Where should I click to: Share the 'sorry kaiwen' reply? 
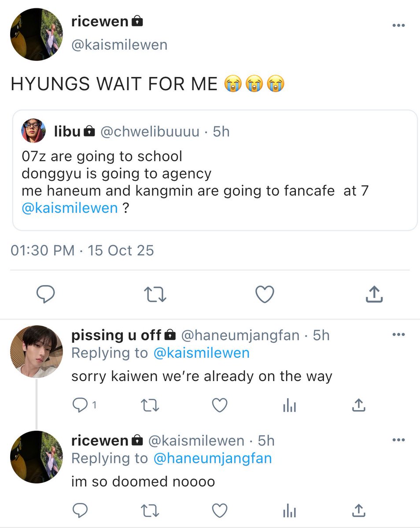359,405
